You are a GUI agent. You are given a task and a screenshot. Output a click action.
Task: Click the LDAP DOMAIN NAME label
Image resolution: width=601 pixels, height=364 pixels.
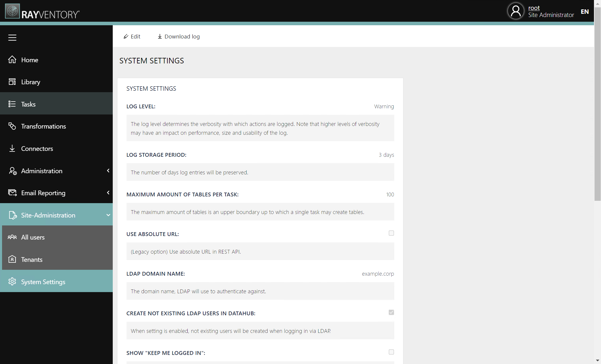(x=156, y=274)
